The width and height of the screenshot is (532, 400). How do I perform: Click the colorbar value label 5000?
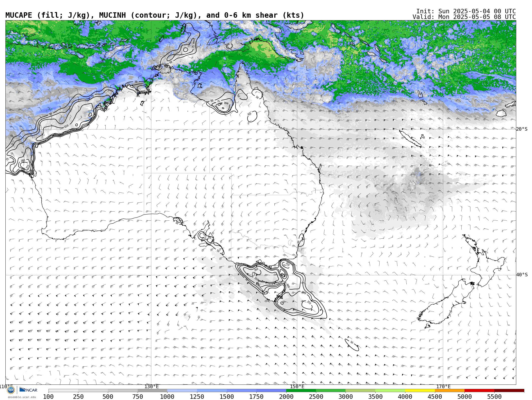[465, 397]
